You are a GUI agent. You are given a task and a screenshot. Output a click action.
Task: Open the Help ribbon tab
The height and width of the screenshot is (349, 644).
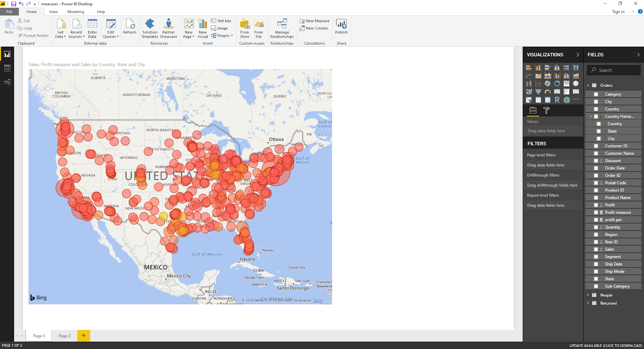101,12
